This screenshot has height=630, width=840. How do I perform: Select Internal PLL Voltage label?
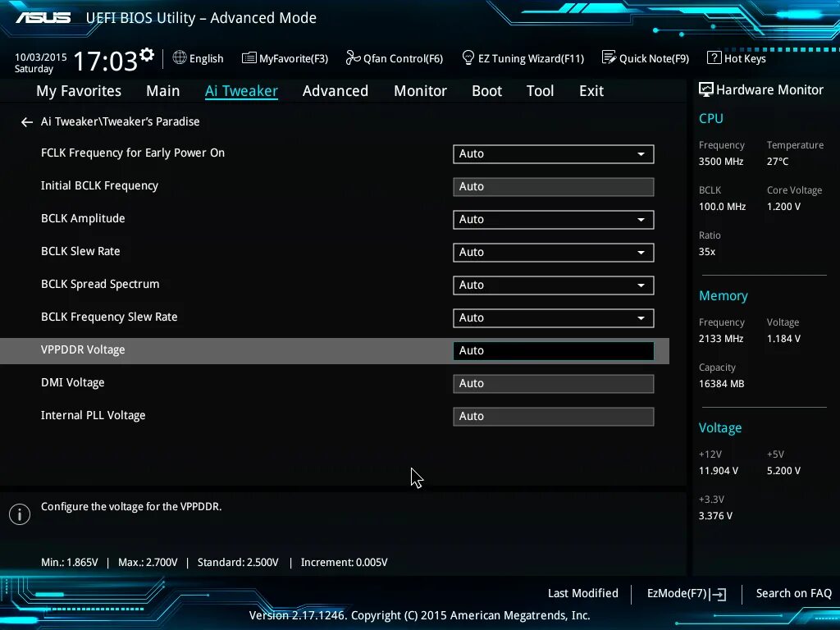pos(94,416)
